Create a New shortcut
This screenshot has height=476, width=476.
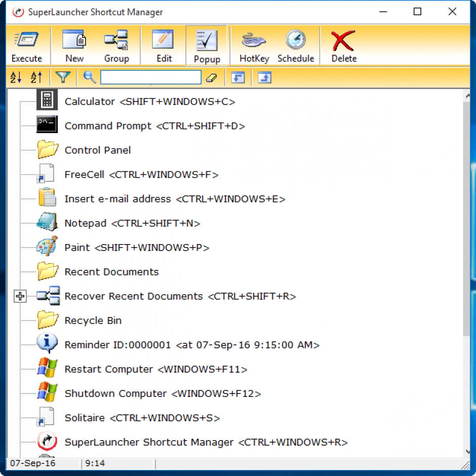click(x=74, y=46)
